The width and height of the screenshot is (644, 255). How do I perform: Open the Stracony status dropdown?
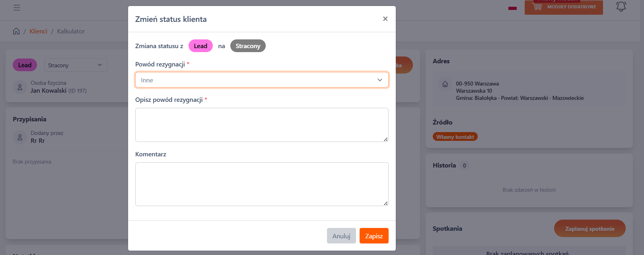click(76, 65)
